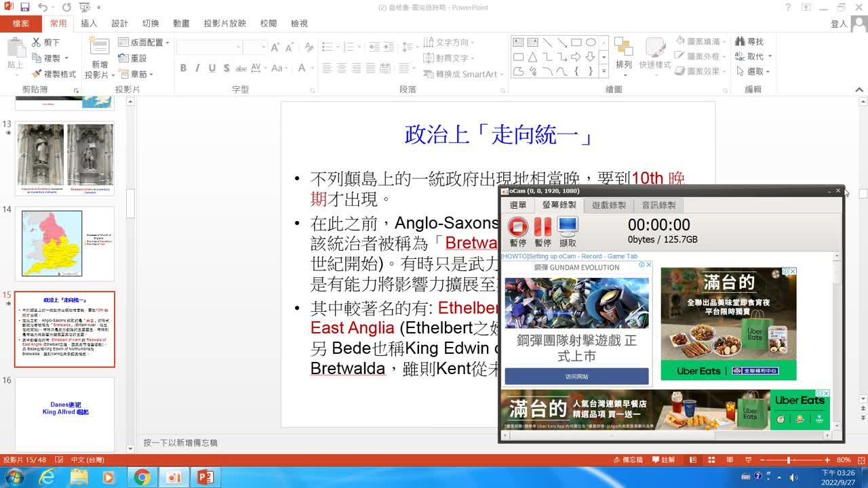
Task: Open HOWTO Setting up oCam link
Action: point(569,257)
